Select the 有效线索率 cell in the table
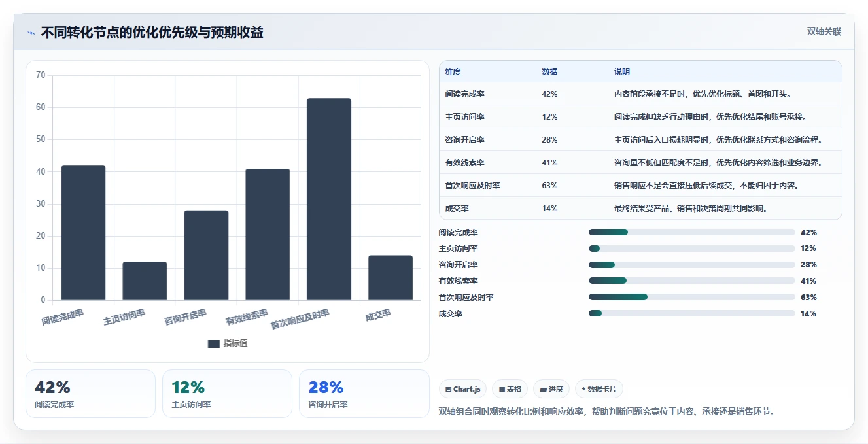Image resolution: width=868 pixels, height=444 pixels. tap(464, 163)
